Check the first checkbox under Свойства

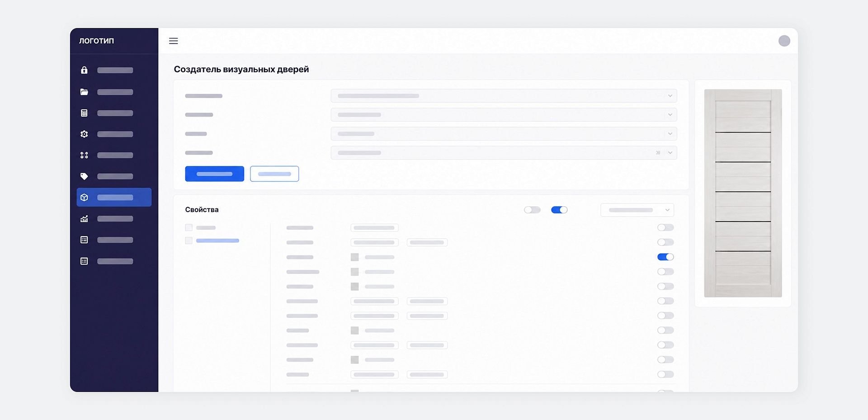point(189,228)
